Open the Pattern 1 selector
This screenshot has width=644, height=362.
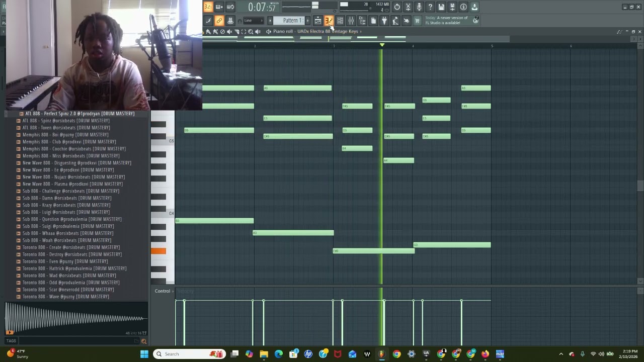click(x=292, y=21)
